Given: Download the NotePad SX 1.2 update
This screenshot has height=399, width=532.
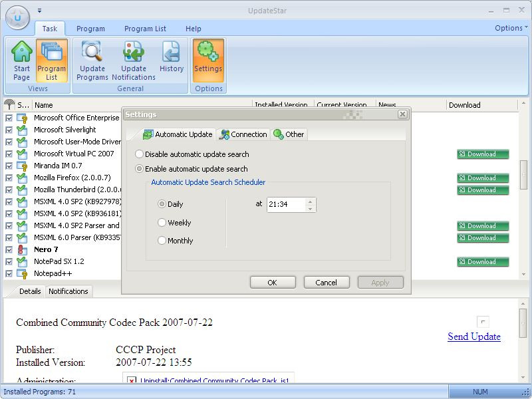Looking at the screenshot, I should 483,261.
